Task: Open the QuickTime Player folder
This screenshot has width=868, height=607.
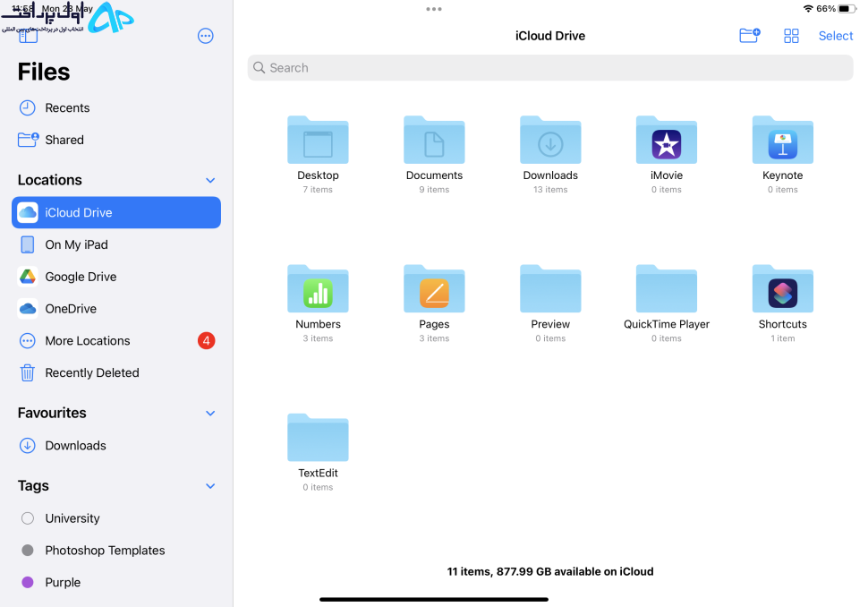Action: tap(667, 289)
